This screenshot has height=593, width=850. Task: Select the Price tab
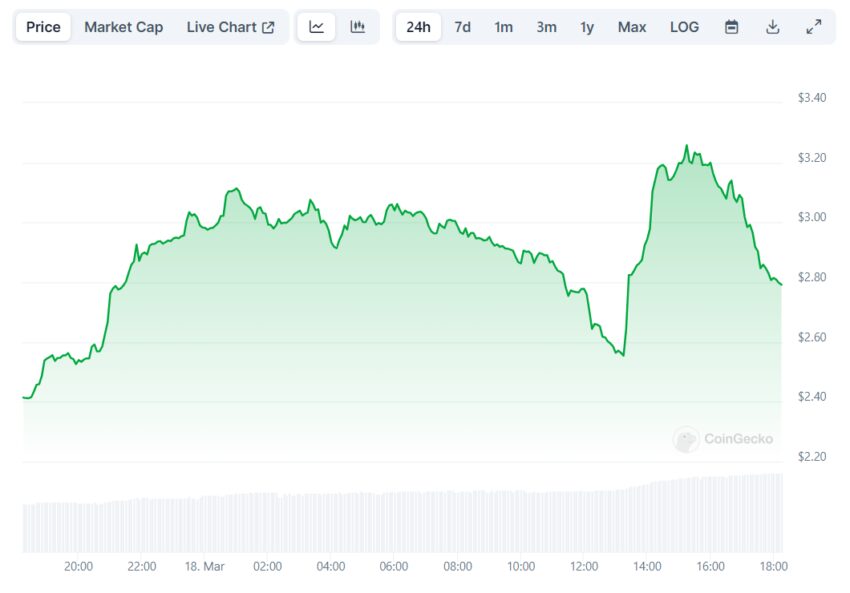pyautogui.click(x=43, y=27)
